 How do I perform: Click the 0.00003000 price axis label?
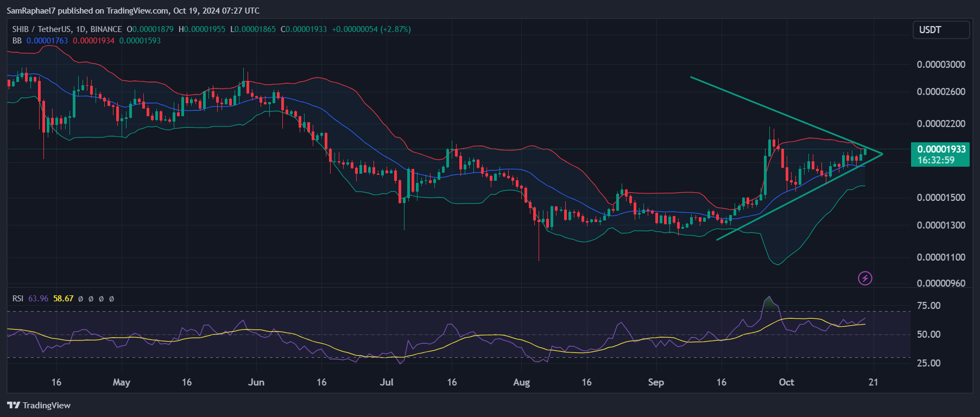pos(941,65)
